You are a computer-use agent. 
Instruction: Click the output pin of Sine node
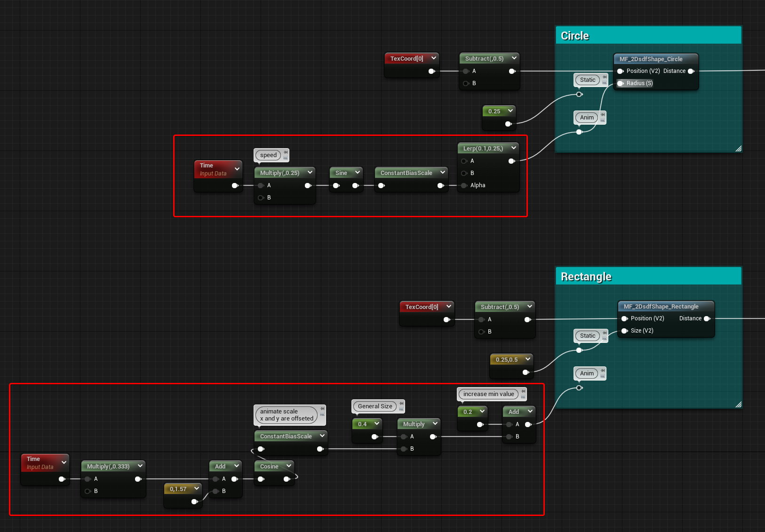point(356,185)
